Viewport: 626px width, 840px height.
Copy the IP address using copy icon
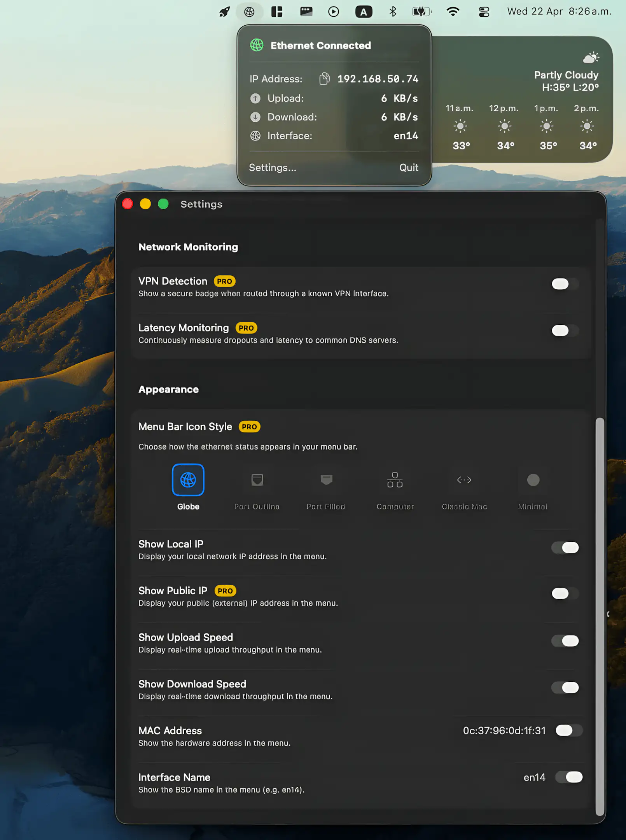tap(324, 79)
